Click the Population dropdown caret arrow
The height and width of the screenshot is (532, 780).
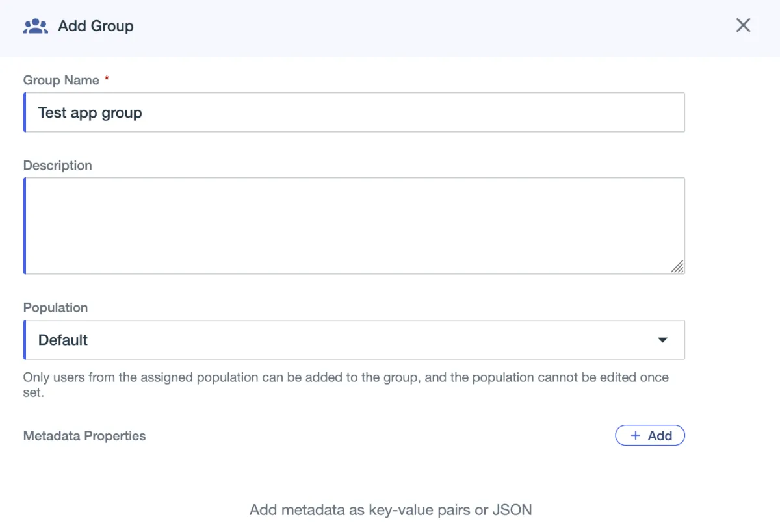[662, 340]
